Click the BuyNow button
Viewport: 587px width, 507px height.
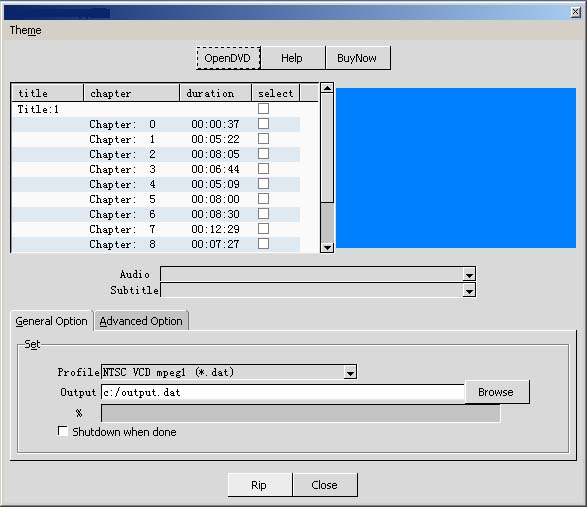(x=357, y=58)
